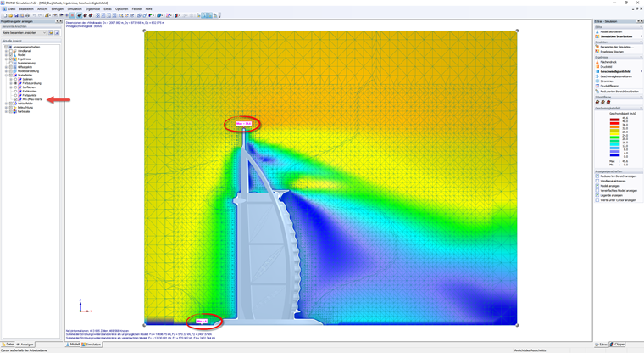Expand the Beleuchtung tree node
The width and height of the screenshot is (644, 353).
click(6, 108)
